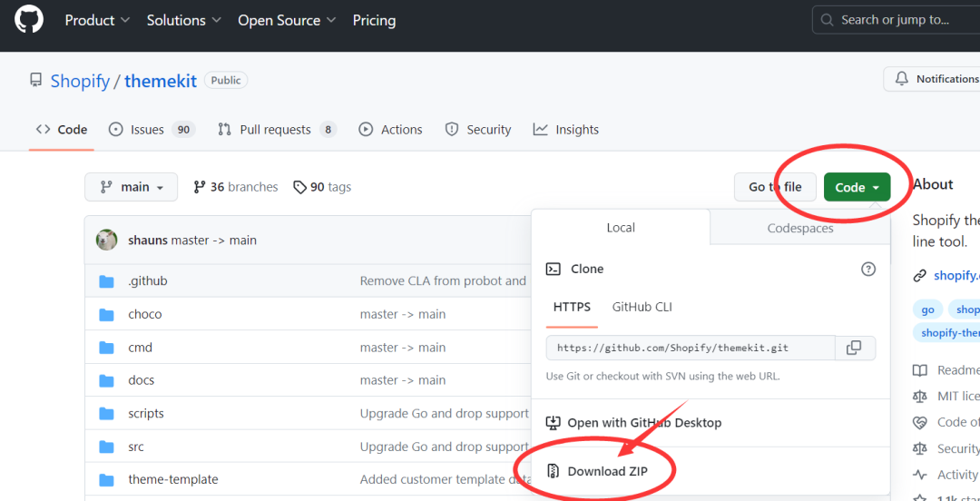Click Open with GitHub Desktop
The height and width of the screenshot is (501, 980).
tap(644, 423)
